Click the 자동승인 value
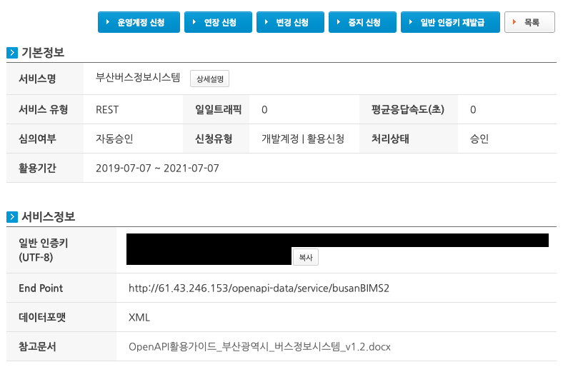Screen dimensions: 588x372 click(114, 139)
